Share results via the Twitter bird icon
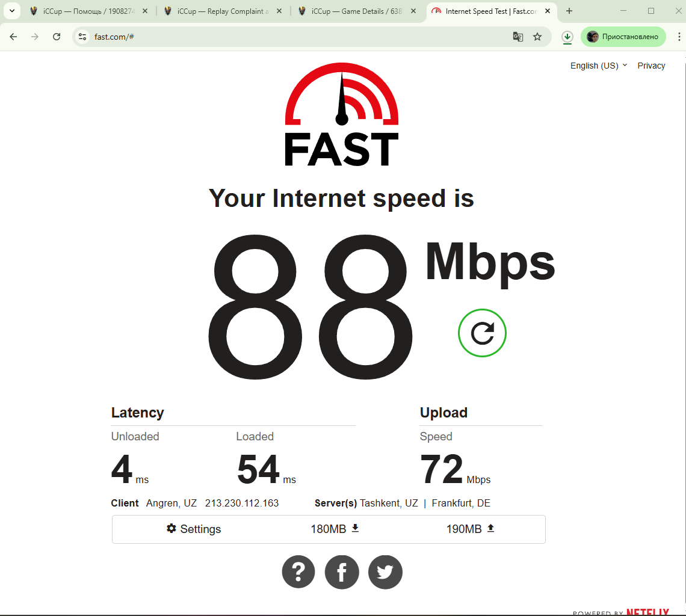 coord(385,572)
